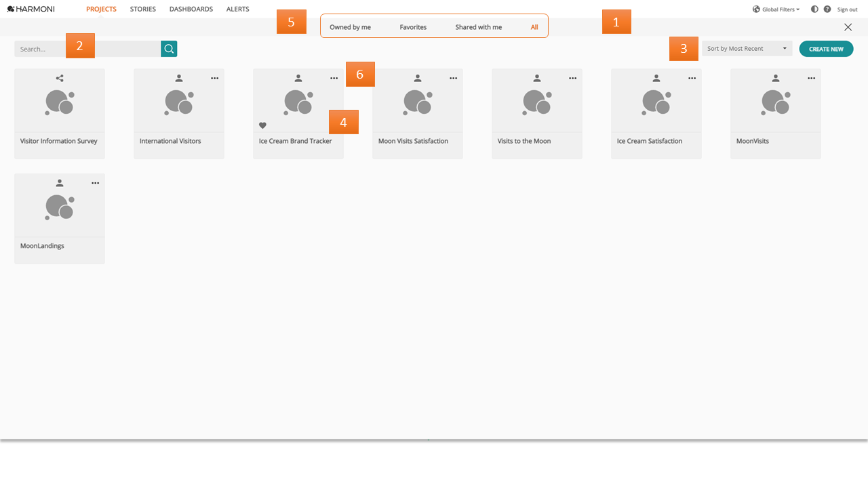Open the help question mark icon

pyautogui.click(x=827, y=9)
